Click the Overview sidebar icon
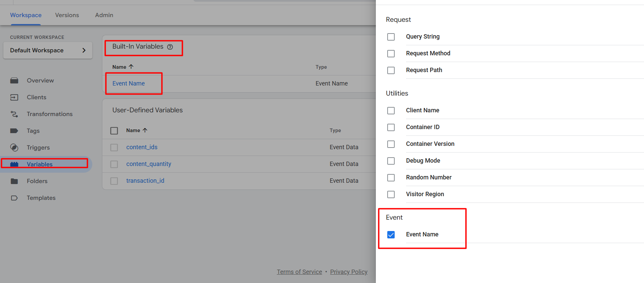The height and width of the screenshot is (283, 644). [x=14, y=80]
